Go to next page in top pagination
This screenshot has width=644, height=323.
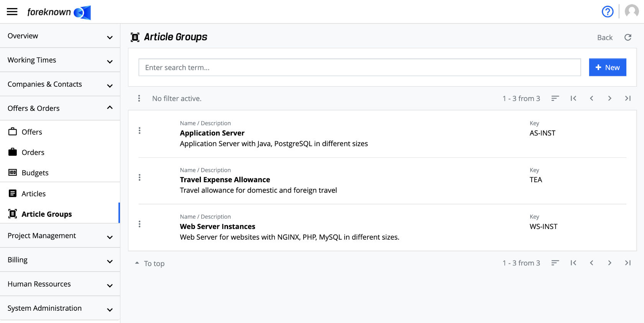(609, 99)
